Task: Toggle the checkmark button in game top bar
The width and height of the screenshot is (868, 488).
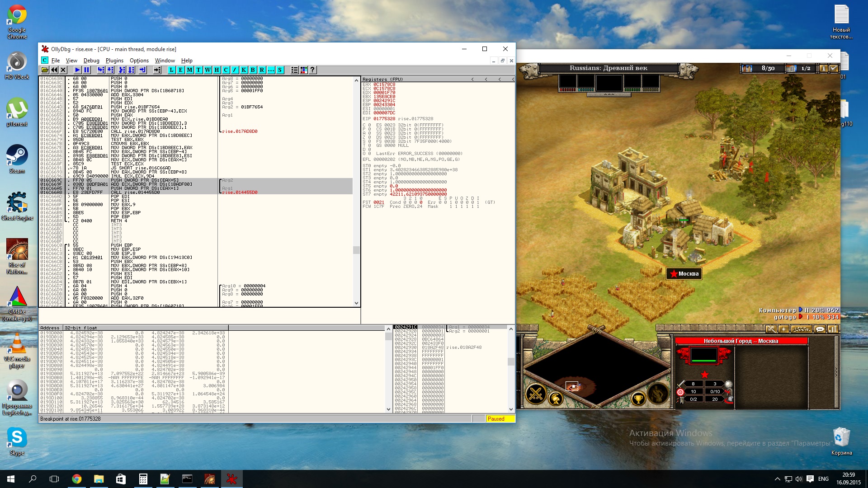Action: 834,69
